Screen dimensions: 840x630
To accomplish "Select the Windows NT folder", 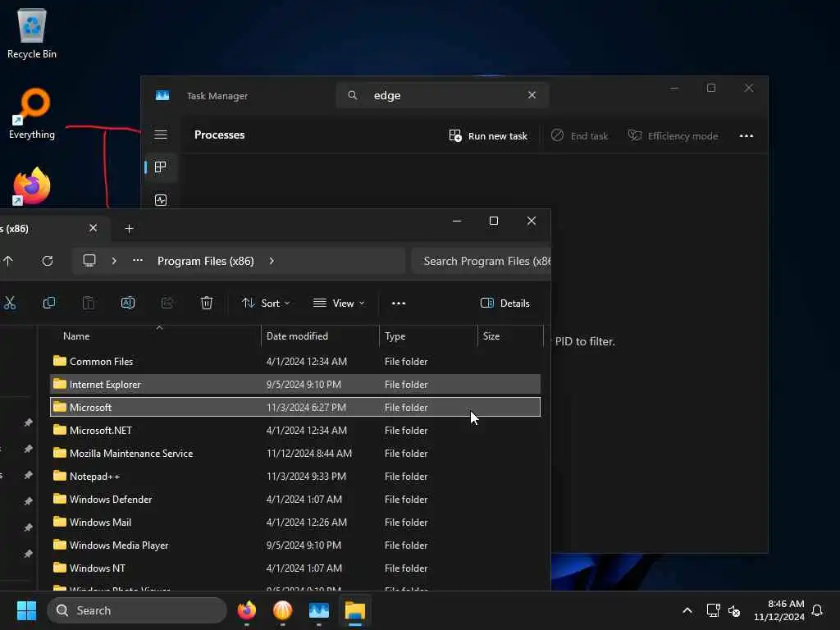I will pos(295,569).
